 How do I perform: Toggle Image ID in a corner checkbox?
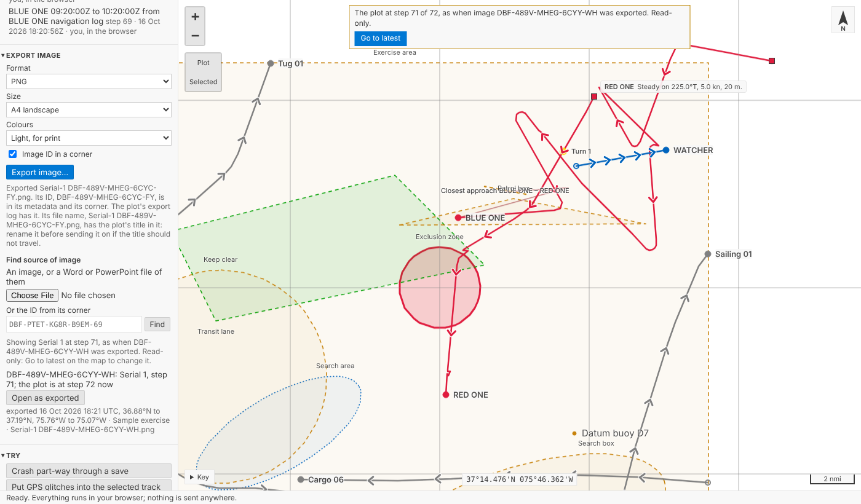pos(12,154)
